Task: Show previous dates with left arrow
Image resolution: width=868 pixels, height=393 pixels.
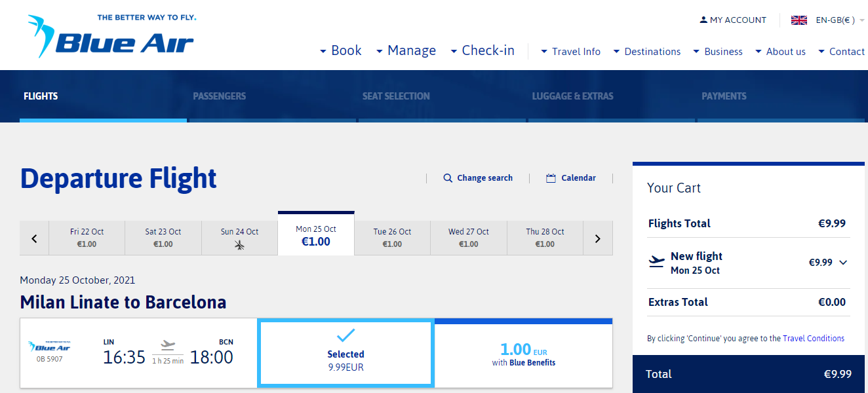Action: pyautogui.click(x=35, y=238)
